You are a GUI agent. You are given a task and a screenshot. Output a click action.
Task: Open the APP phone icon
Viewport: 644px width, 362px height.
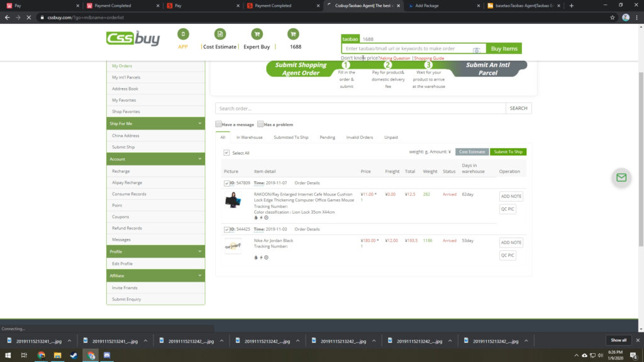183,34
